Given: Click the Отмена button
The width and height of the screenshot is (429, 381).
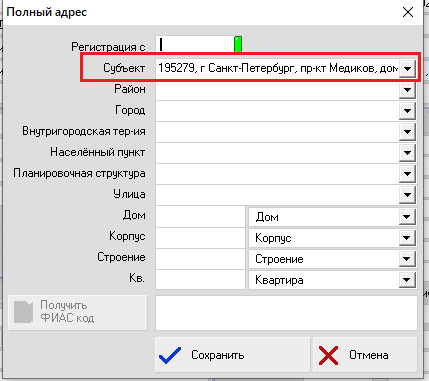Looking at the screenshot, I should coord(365,355).
